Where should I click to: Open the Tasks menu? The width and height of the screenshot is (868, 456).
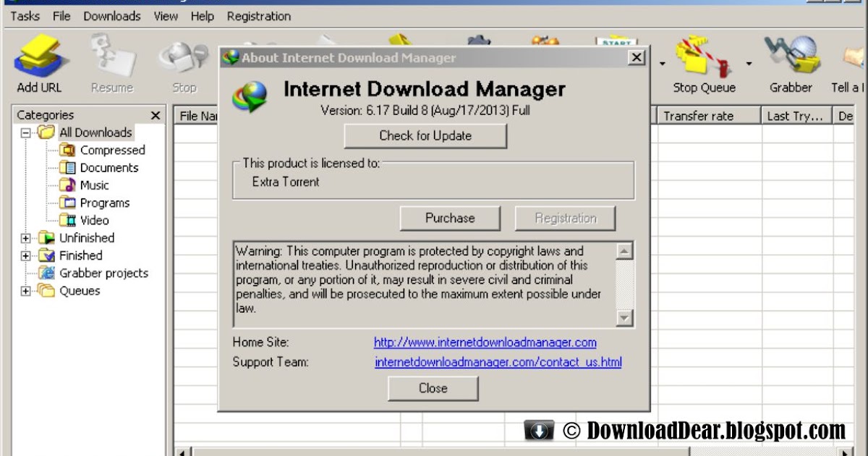click(x=25, y=16)
